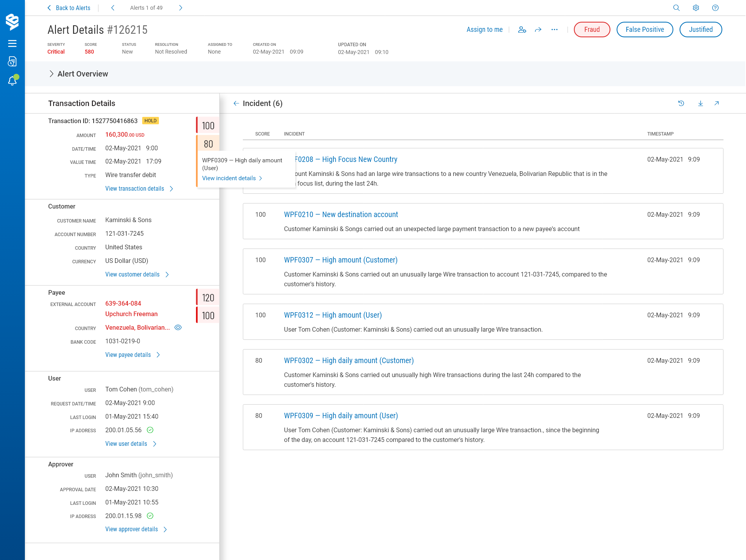This screenshot has width=746, height=560.
Task: Download the incident list
Action: tap(701, 103)
